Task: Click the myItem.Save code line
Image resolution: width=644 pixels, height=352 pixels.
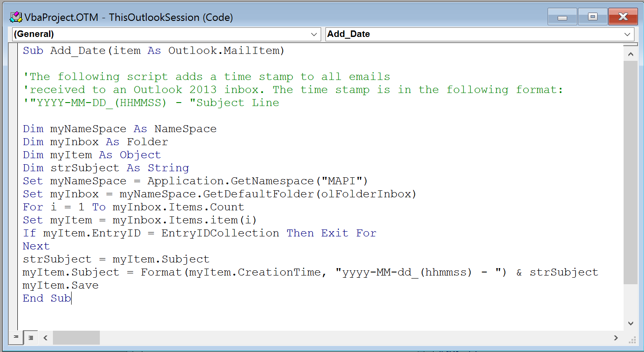Action: (x=61, y=286)
